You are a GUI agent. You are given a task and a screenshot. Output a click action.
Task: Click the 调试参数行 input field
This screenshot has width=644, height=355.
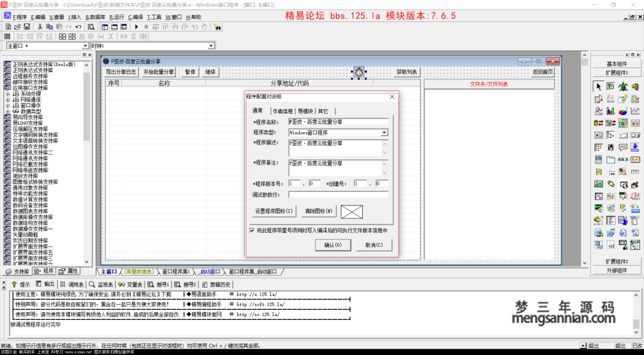click(x=338, y=194)
